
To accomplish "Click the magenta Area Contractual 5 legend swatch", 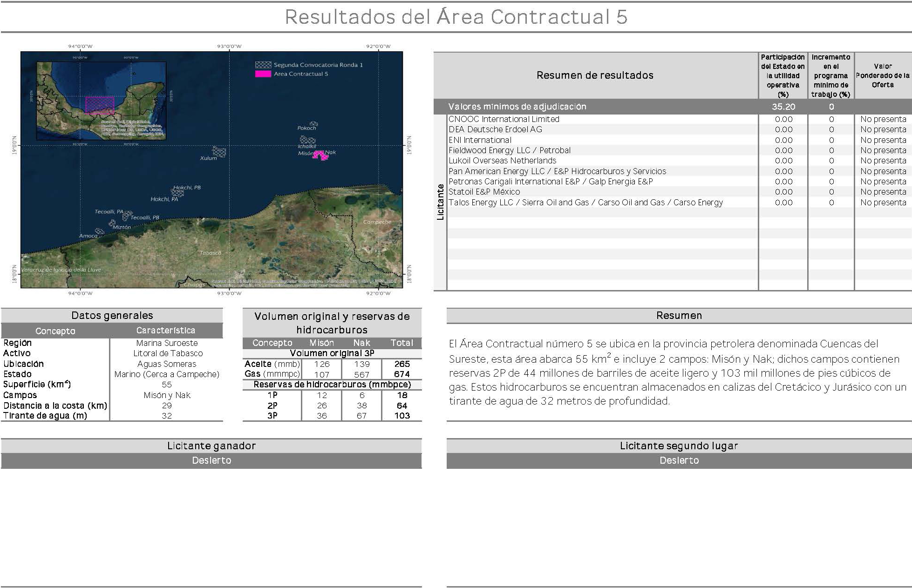I will [x=263, y=74].
